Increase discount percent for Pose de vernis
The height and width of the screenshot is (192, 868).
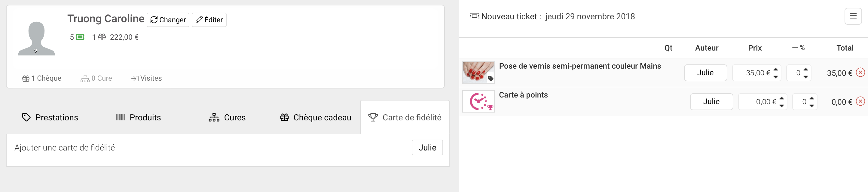[805, 69]
